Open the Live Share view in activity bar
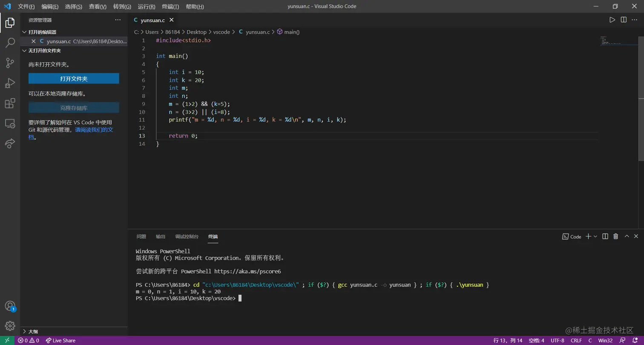Screen dimensions: 644x345 pyautogui.click(x=10, y=144)
